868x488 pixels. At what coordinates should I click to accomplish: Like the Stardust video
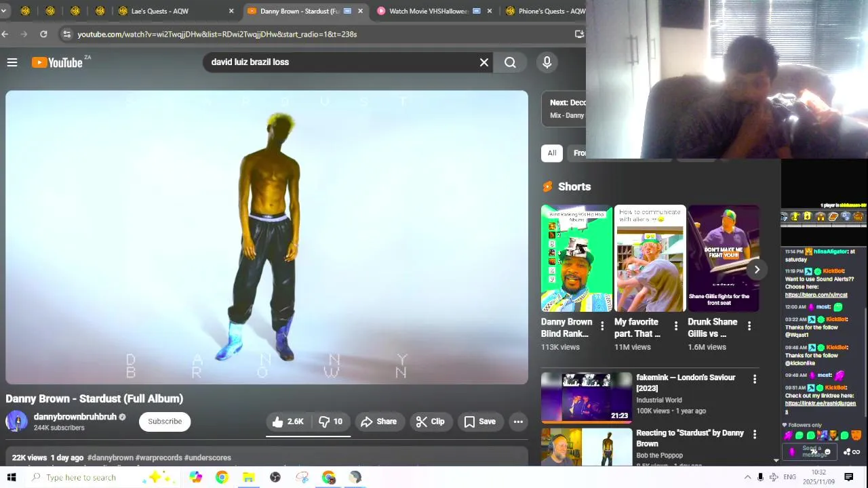288,422
